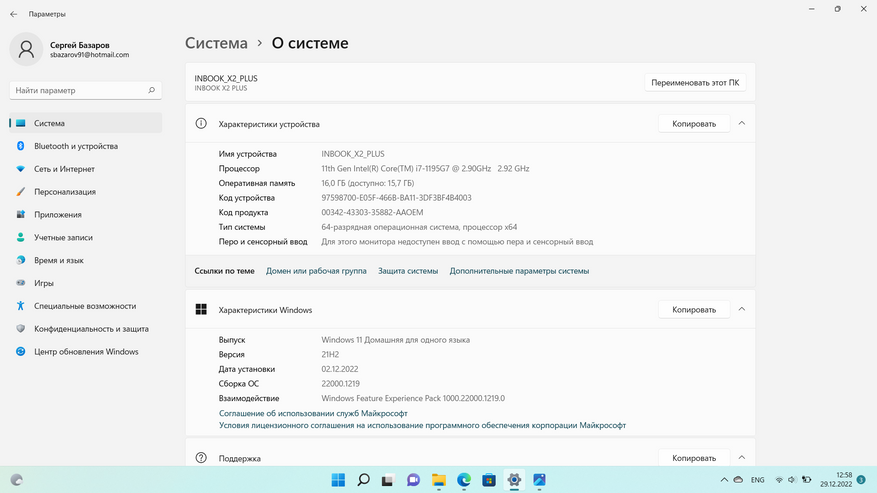Open Сеть и Интернет settings
The height and width of the screenshot is (493, 877).
(86, 169)
